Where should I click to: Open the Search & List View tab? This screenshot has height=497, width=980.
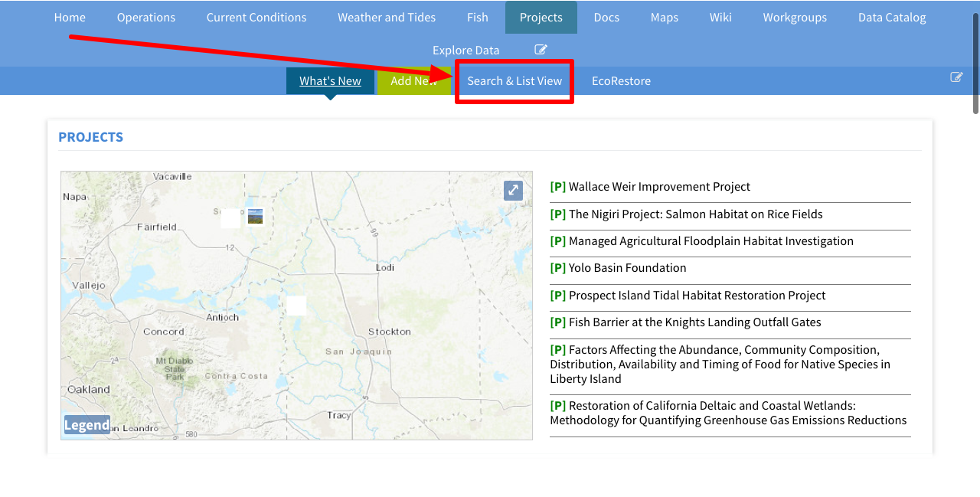(514, 81)
